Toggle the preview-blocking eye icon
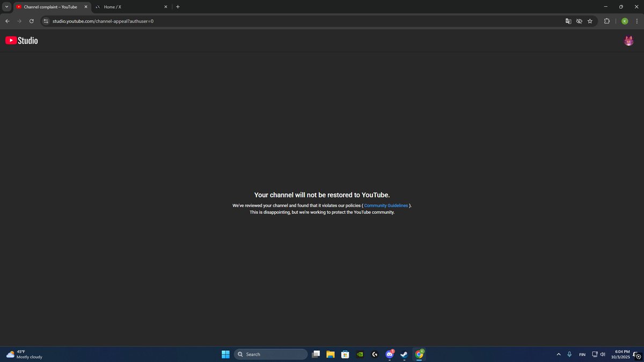The height and width of the screenshot is (362, 644). coord(579,21)
